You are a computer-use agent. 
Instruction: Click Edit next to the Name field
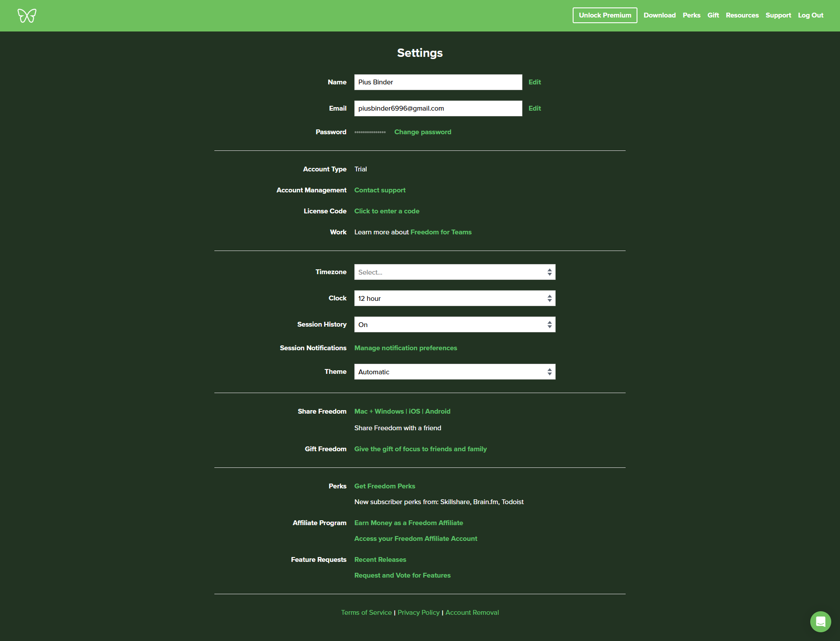tap(535, 82)
